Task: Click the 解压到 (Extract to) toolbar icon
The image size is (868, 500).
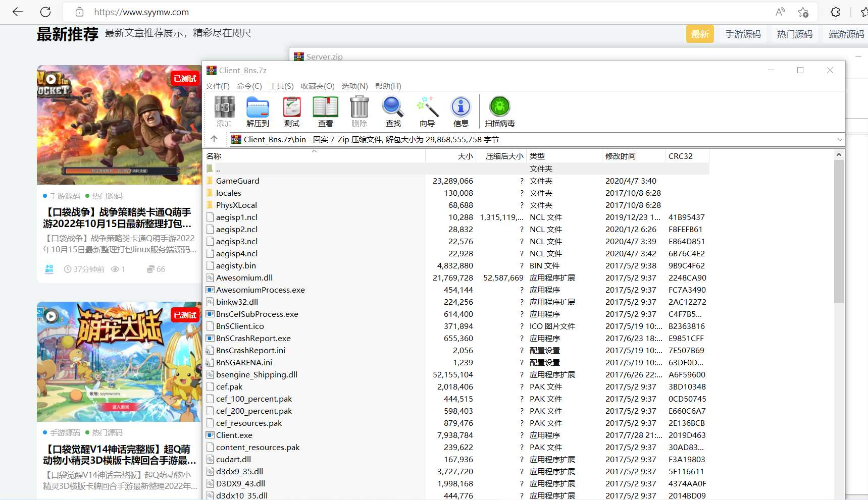Action: 258,112
